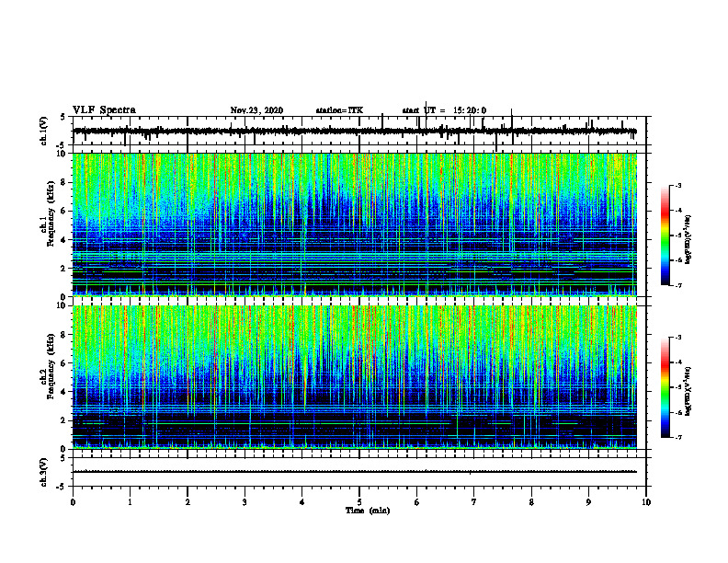Click the ch.2 color bar log(PSD) unit label
This screenshot has width=728, height=563.
click(x=688, y=391)
